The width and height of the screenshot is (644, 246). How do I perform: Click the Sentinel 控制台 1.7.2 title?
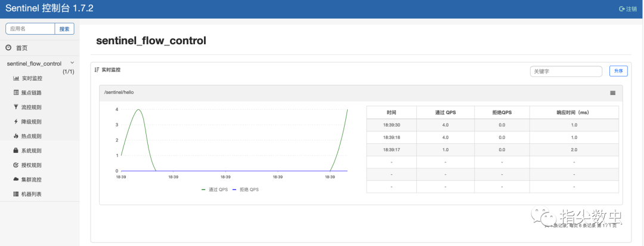click(x=49, y=8)
